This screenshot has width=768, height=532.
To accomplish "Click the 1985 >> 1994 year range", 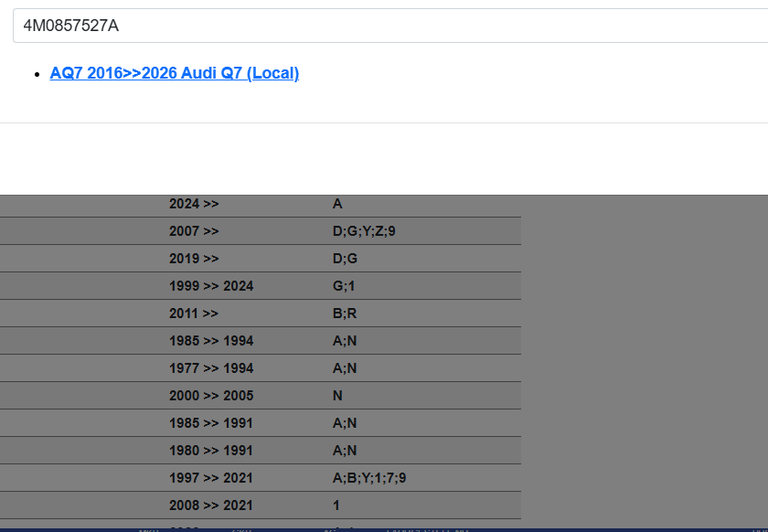I will pos(211,341).
